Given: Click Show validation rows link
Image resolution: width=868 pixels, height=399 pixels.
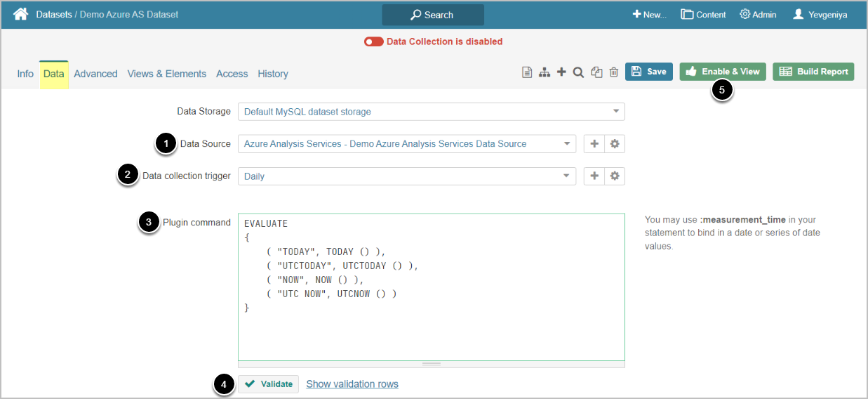Looking at the screenshot, I should pos(352,384).
